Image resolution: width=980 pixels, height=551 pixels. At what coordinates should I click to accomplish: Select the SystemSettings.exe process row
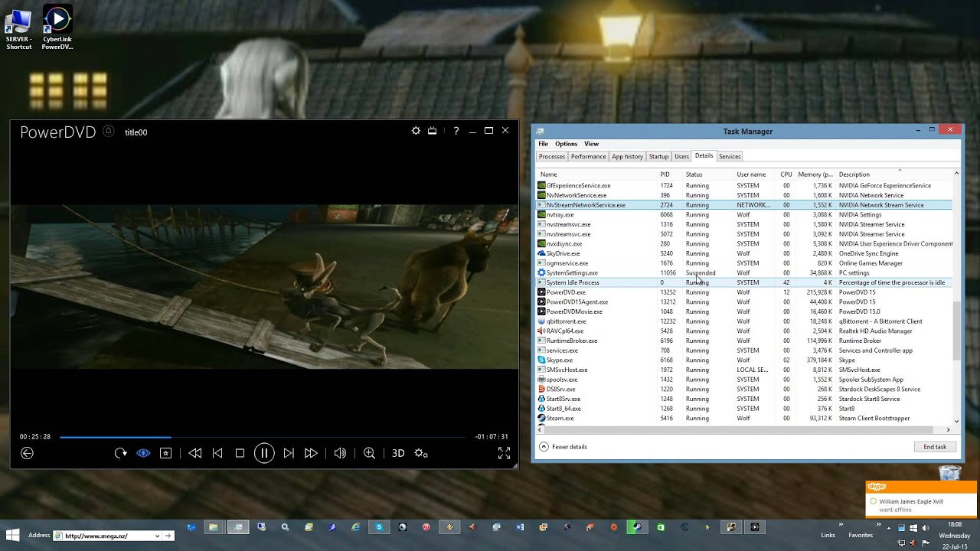[x=745, y=272]
